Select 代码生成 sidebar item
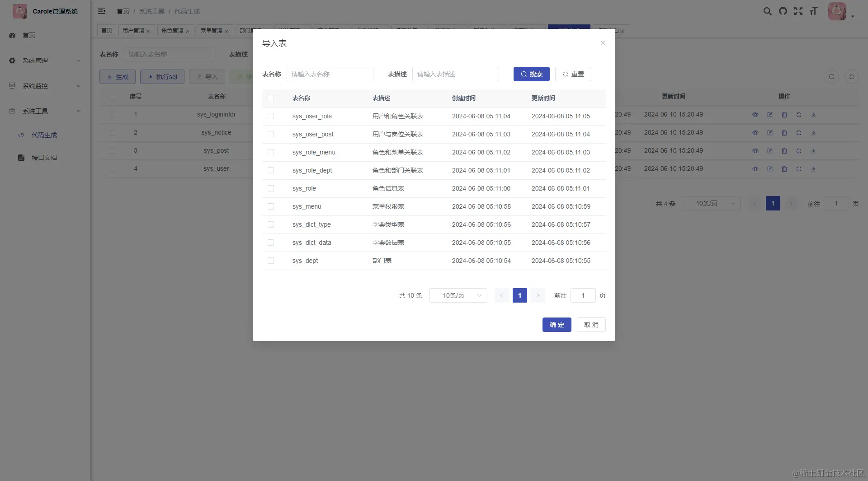The width and height of the screenshot is (868, 481). (45, 135)
